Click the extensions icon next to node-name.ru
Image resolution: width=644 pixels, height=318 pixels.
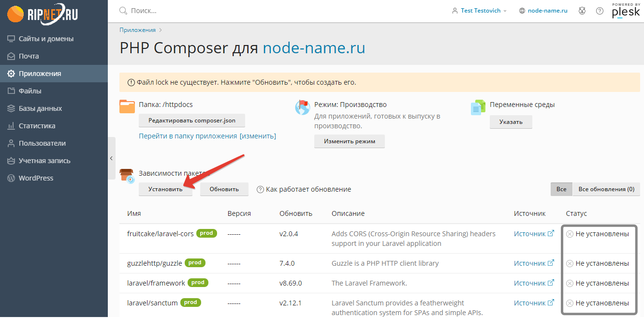tap(582, 11)
